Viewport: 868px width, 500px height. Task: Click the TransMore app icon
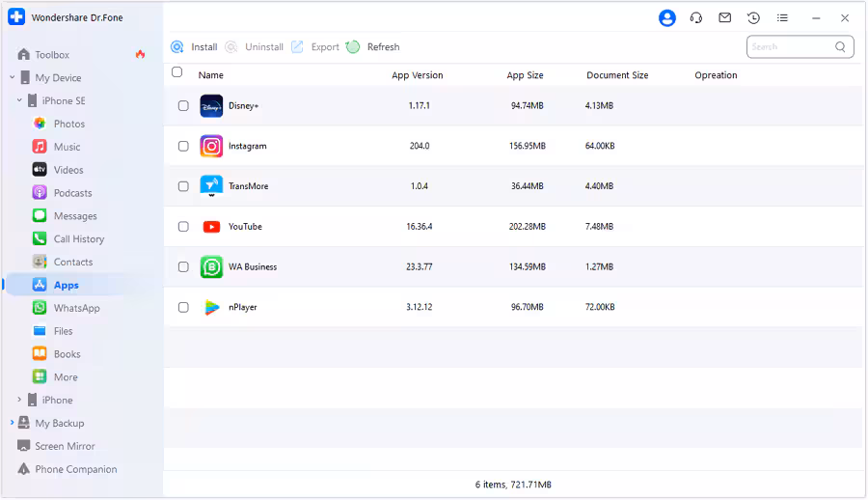pos(211,186)
